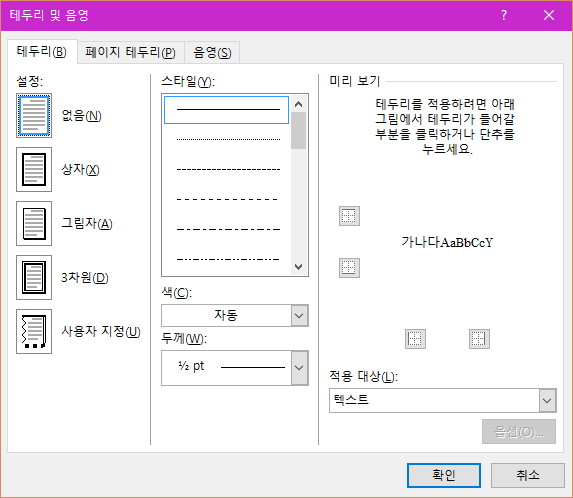Image resolution: width=573 pixels, height=498 pixels.
Task: Confirm with the 확인 button
Action: (444, 475)
